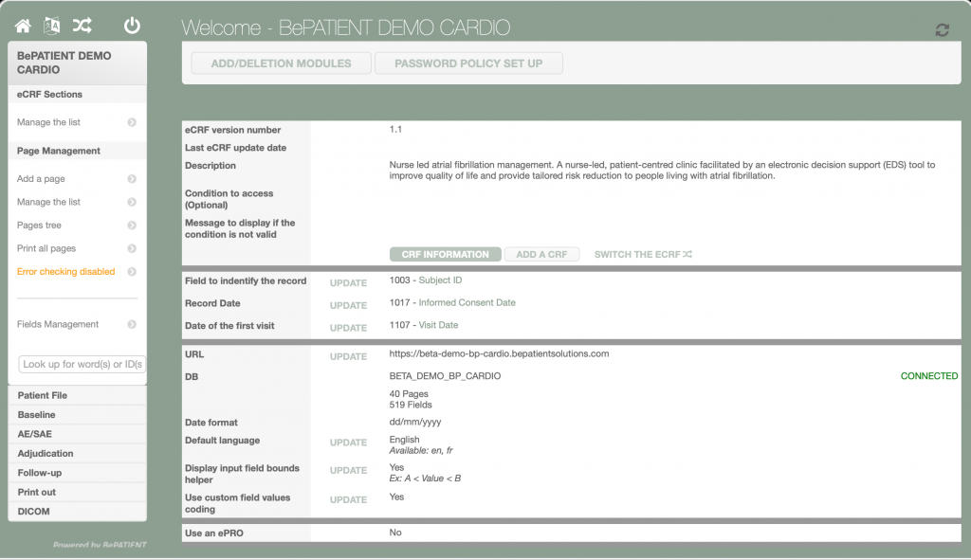Click the PASSWORD POLICY SET UP button

tap(468, 63)
